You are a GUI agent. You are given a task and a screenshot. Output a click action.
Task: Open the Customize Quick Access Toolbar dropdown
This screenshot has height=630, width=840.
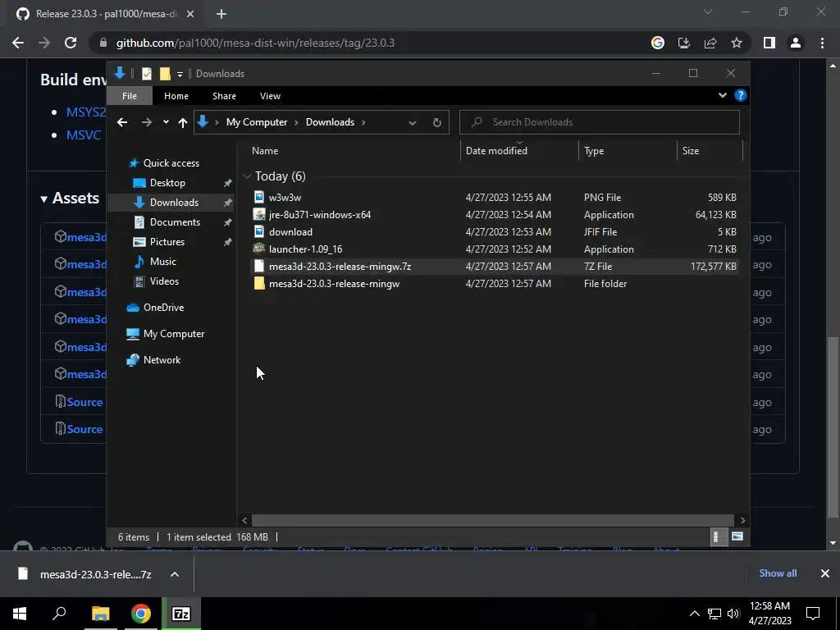[x=180, y=74]
